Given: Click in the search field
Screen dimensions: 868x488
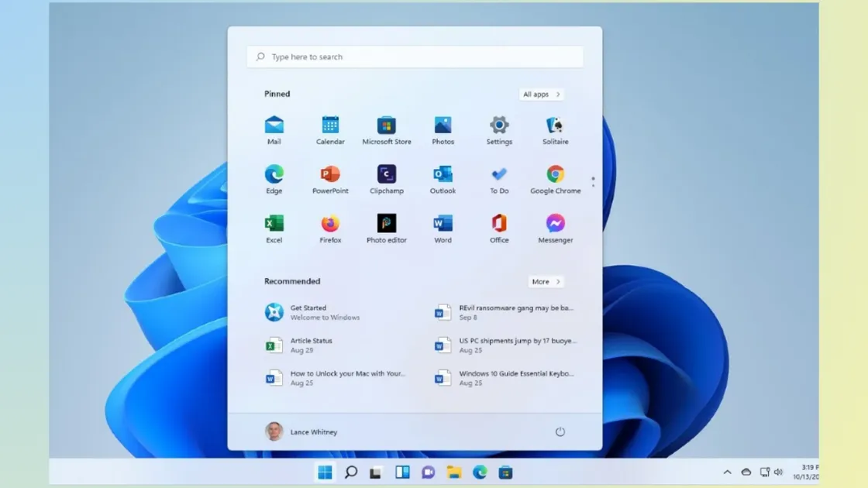Looking at the screenshot, I should 415,57.
